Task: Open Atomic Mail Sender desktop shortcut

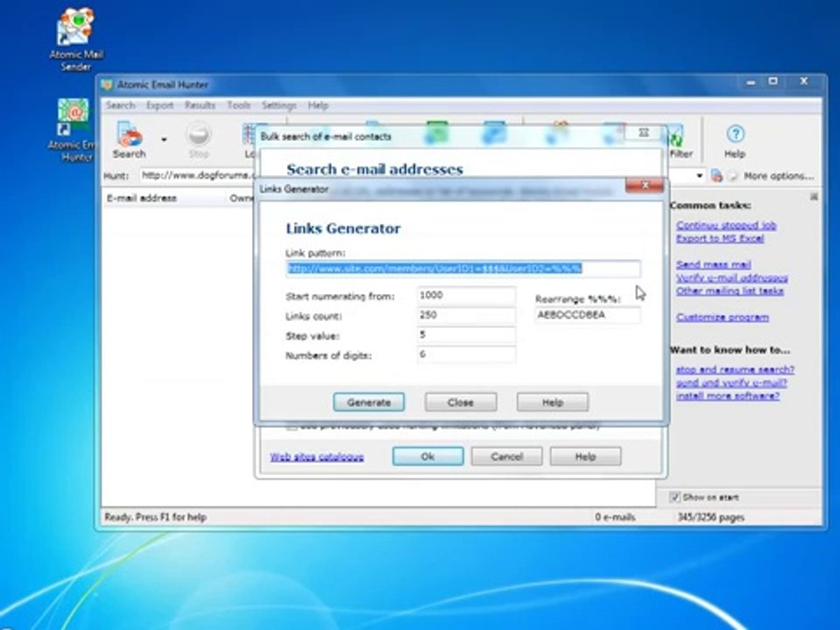Action: (x=77, y=39)
